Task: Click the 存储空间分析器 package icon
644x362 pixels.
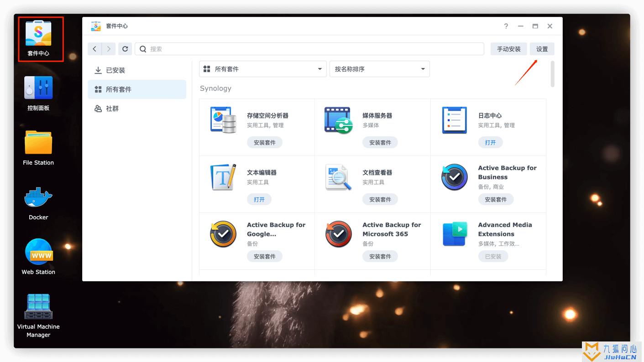Action: [x=223, y=120]
